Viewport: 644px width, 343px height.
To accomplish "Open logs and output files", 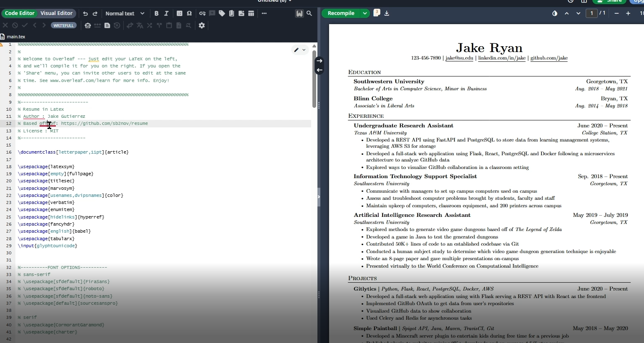I will coord(377,13).
